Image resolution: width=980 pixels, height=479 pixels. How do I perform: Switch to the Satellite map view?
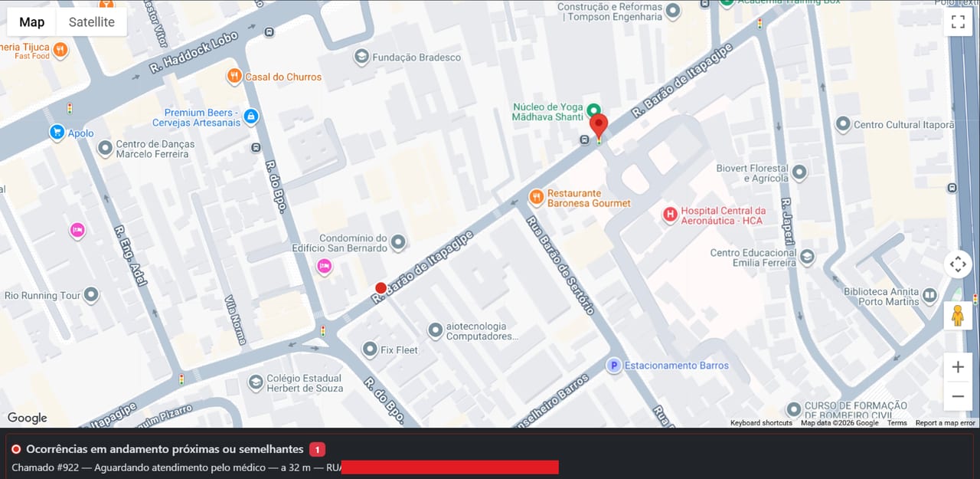pyautogui.click(x=92, y=22)
